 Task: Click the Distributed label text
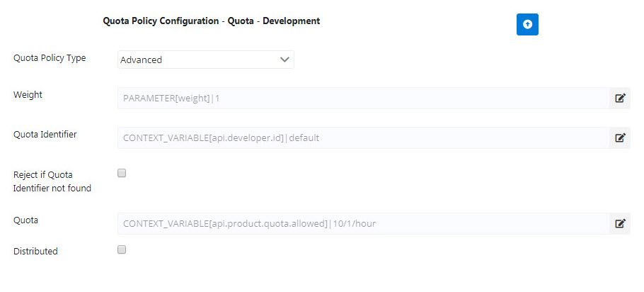point(35,251)
